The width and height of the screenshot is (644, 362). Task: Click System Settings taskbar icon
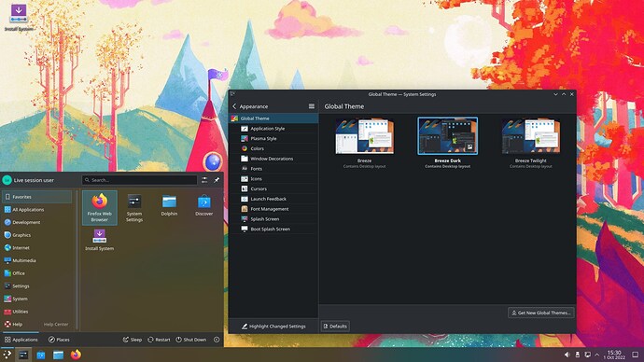(x=23, y=355)
